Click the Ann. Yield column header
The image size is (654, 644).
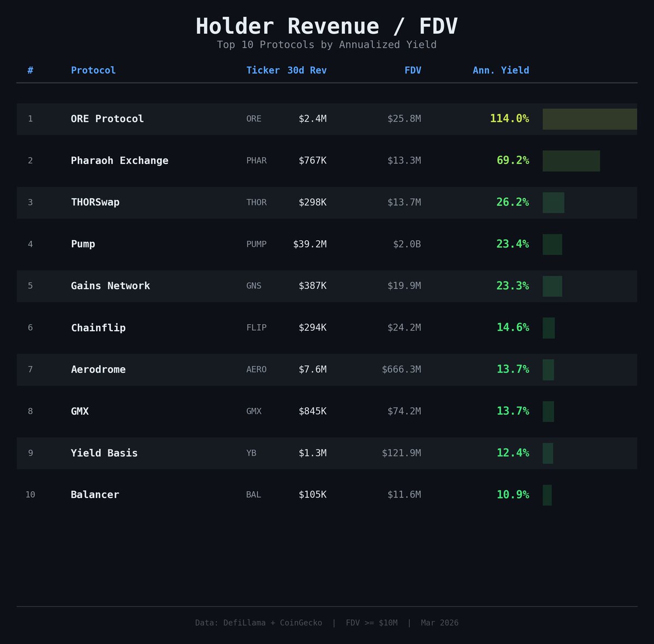coord(501,70)
